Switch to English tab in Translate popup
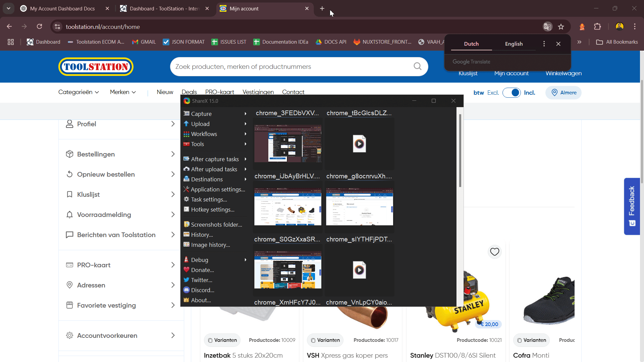Image resolution: width=644 pixels, height=362 pixels. [514, 44]
